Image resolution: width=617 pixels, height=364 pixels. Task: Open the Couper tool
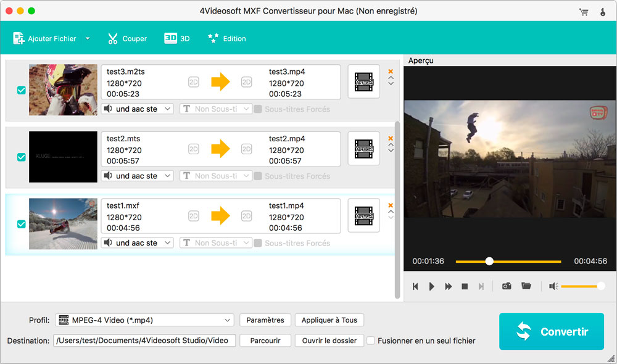coord(127,38)
